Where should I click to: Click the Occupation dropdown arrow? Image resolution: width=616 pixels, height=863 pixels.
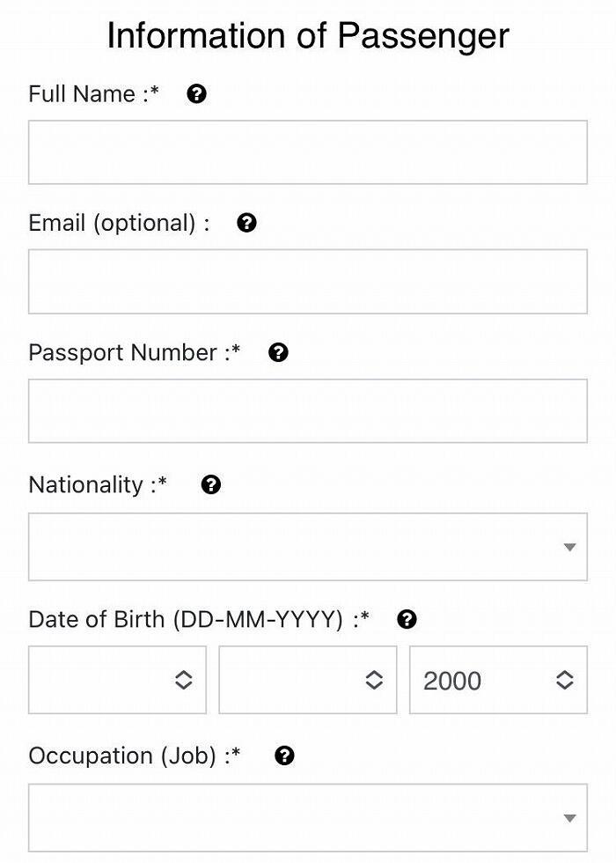click(570, 818)
